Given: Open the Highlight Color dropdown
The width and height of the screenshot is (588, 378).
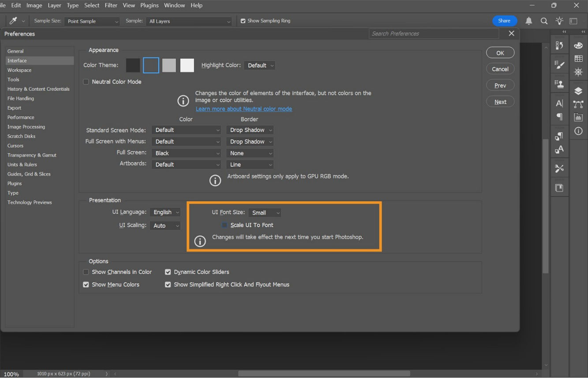Looking at the screenshot, I should pos(259,65).
